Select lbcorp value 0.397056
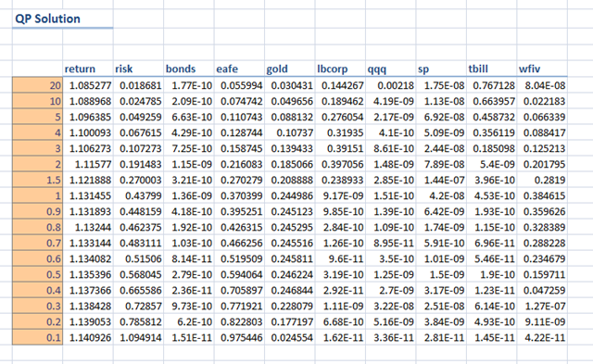593x364 pixels. [340, 164]
